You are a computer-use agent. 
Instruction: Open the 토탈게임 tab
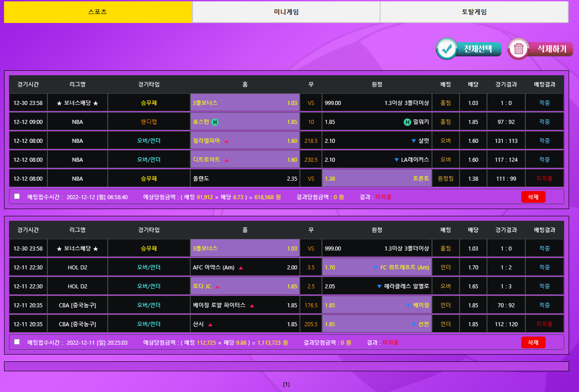coord(474,12)
